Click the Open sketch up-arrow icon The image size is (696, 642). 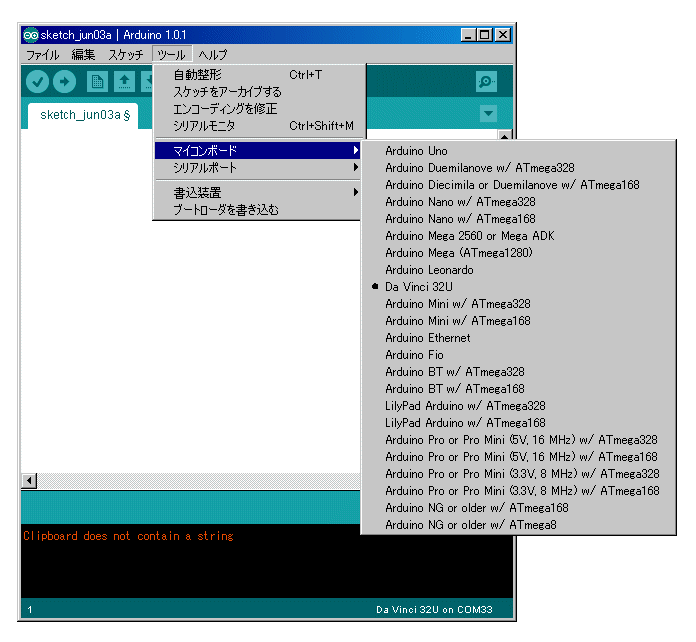tap(125, 82)
